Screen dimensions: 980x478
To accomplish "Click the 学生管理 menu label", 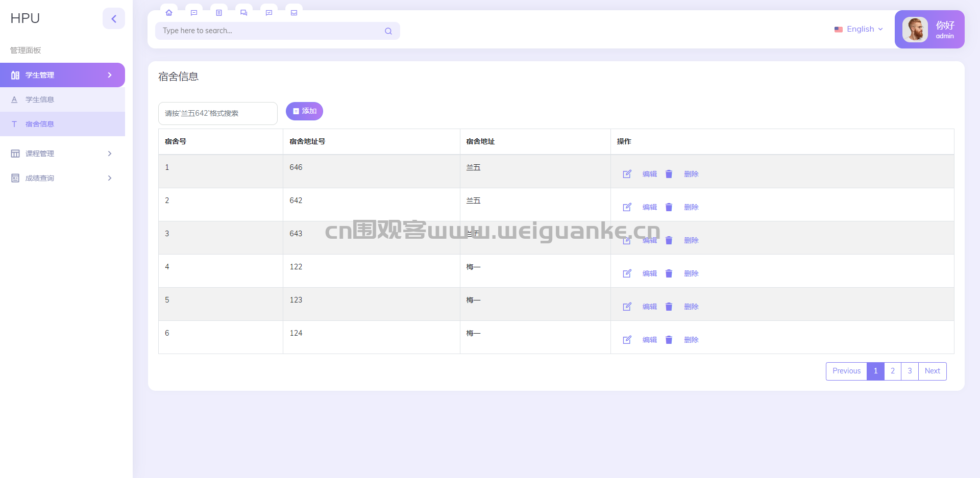I will [x=40, y=75].
